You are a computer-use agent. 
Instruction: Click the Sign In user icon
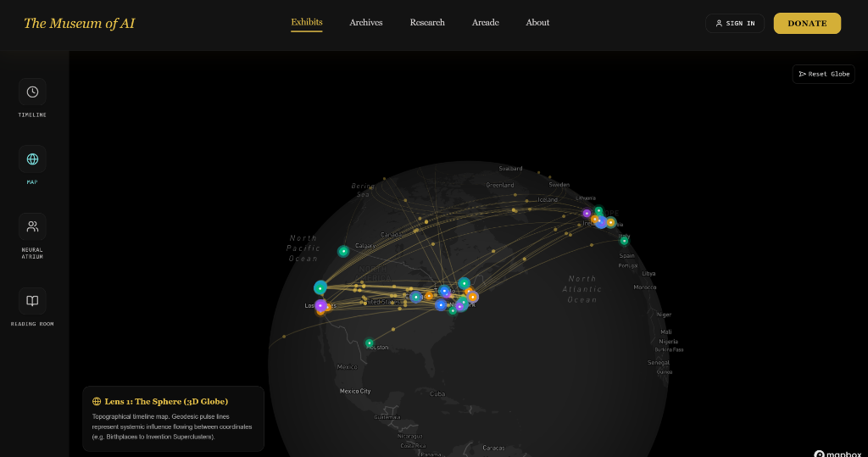[x=719, y=23]
